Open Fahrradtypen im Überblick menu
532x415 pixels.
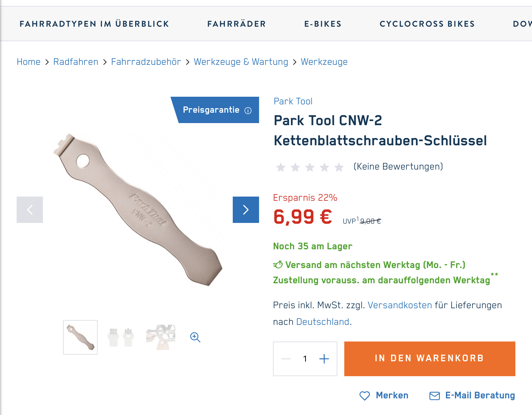click(x=95, y=24)
